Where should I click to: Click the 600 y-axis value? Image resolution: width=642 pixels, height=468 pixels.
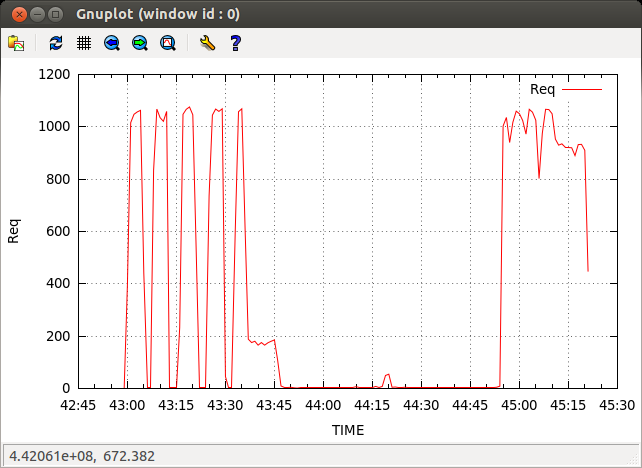[59, 231]
